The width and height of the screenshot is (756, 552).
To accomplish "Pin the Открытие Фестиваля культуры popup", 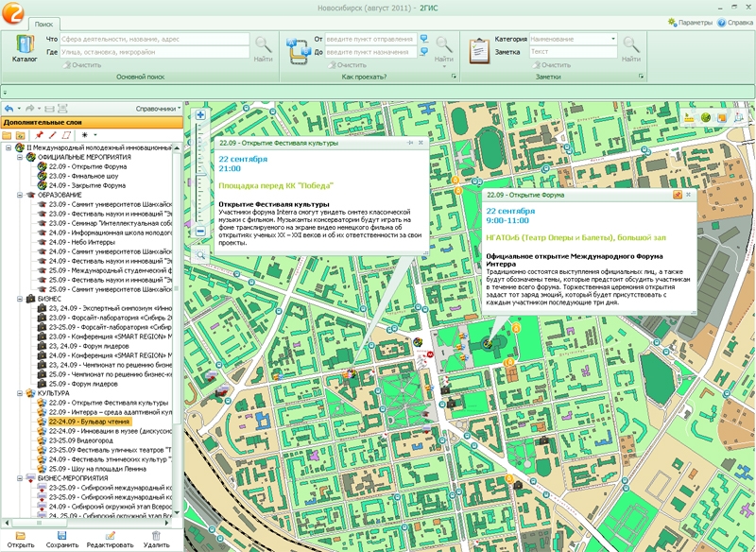I will [410, 143].
